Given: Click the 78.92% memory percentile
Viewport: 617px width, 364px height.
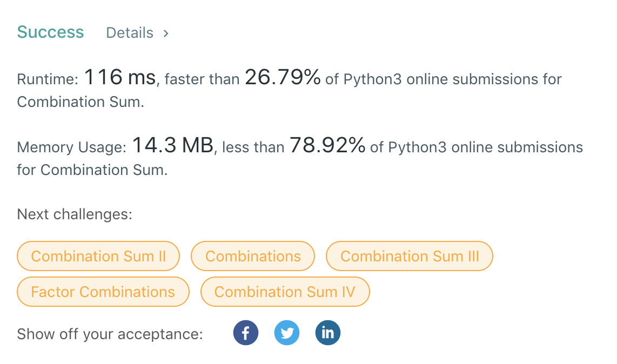Looking at the screenshot, I should 327,146.
